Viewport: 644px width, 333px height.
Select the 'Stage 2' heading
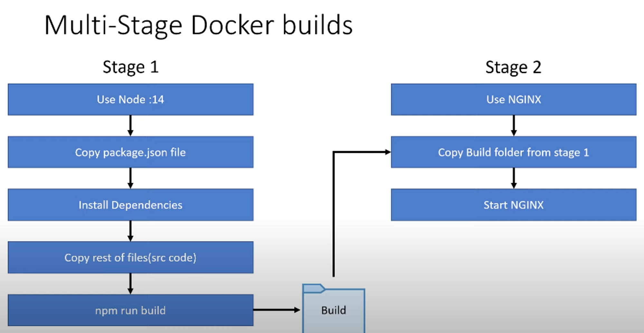click(513, 67)
